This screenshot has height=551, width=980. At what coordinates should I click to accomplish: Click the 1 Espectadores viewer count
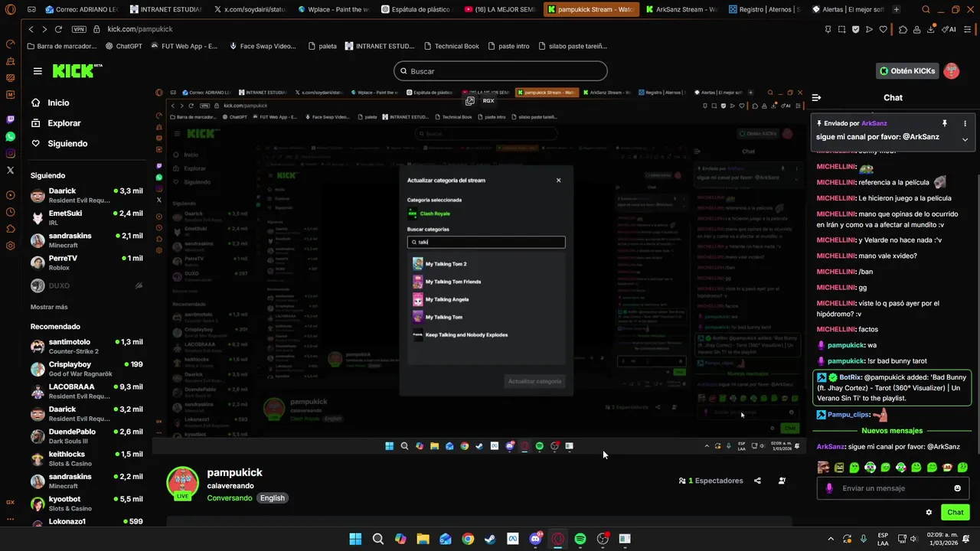click(711, 481)
